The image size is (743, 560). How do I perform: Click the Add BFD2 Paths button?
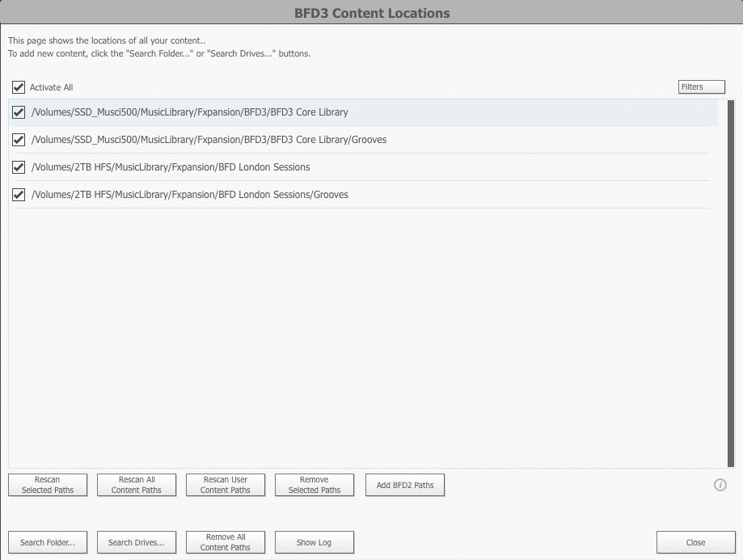pyautogui.click(x=405, y=485)
